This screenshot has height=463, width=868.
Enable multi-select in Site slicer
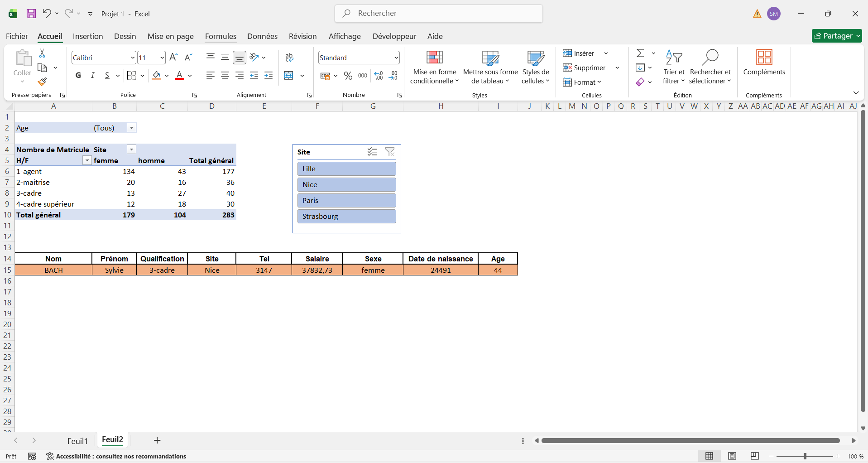(372, 152)
